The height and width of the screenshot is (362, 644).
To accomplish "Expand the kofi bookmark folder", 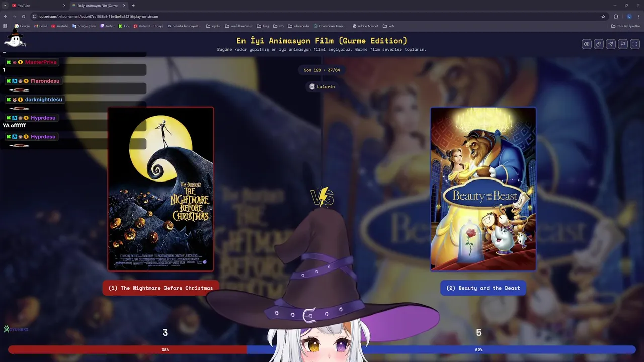I will [x=388, y=26].
